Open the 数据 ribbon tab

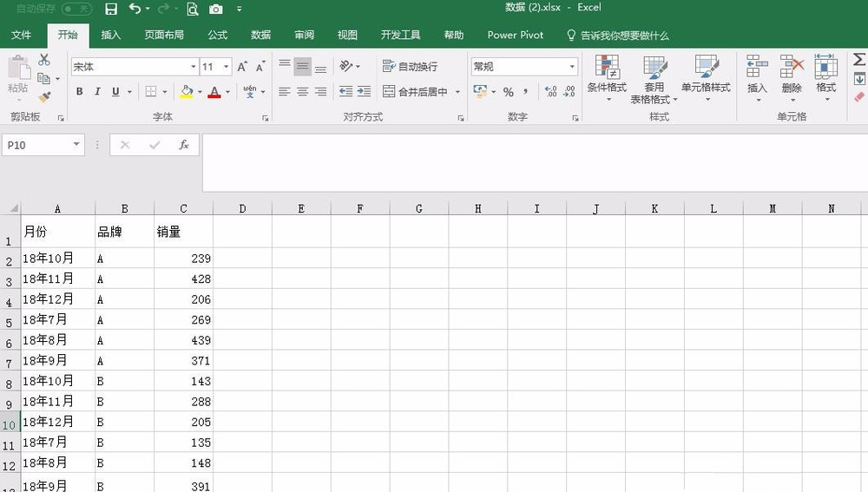260,36
